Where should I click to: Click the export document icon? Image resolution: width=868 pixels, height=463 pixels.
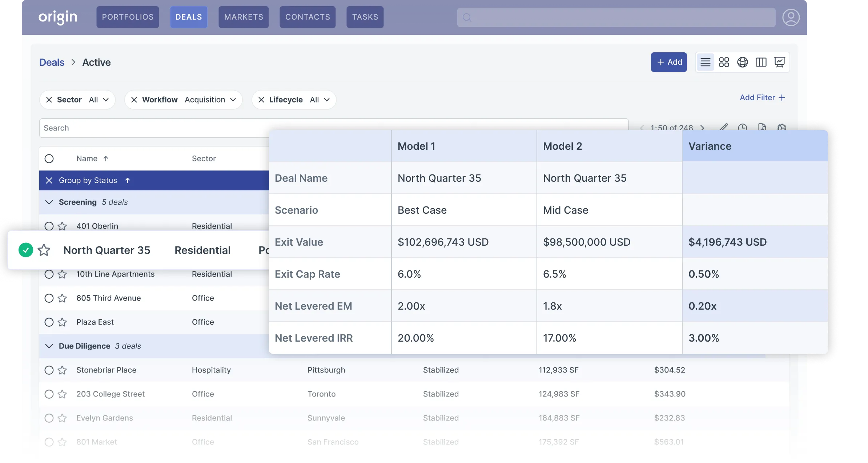click(x=762, y=127)
